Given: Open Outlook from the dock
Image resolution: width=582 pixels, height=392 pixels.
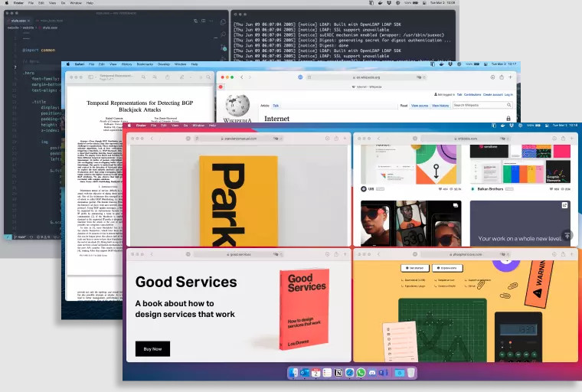Looking at the screenshot, I should pyautogui.click(x=305, y=373).
